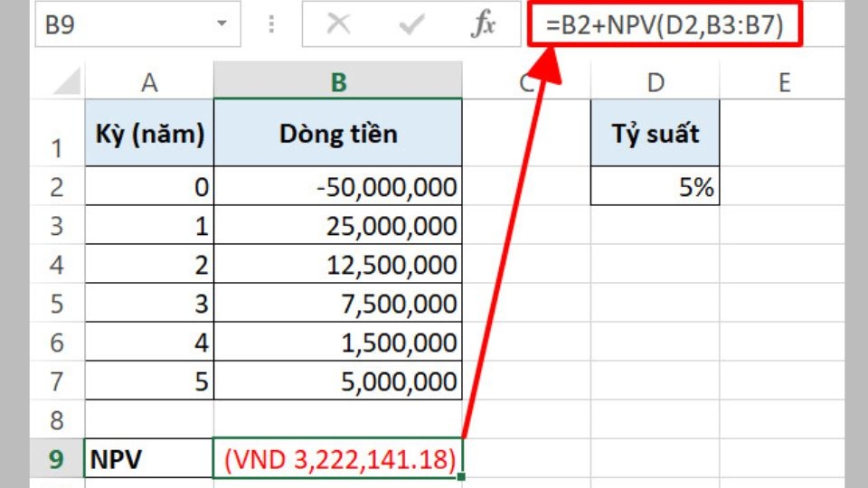Select the cell with 1,500,000
This screenshot has width=868, height=488.
[x=338, y=342]
